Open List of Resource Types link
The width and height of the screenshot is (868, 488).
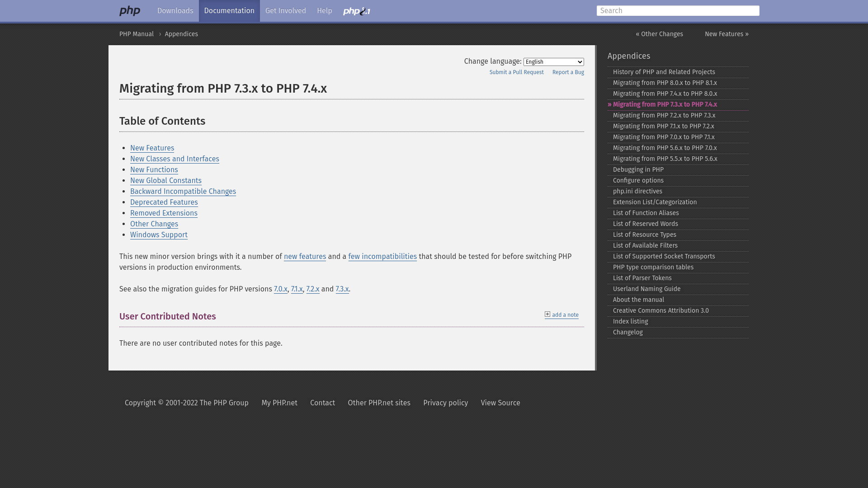coord(678,235)
